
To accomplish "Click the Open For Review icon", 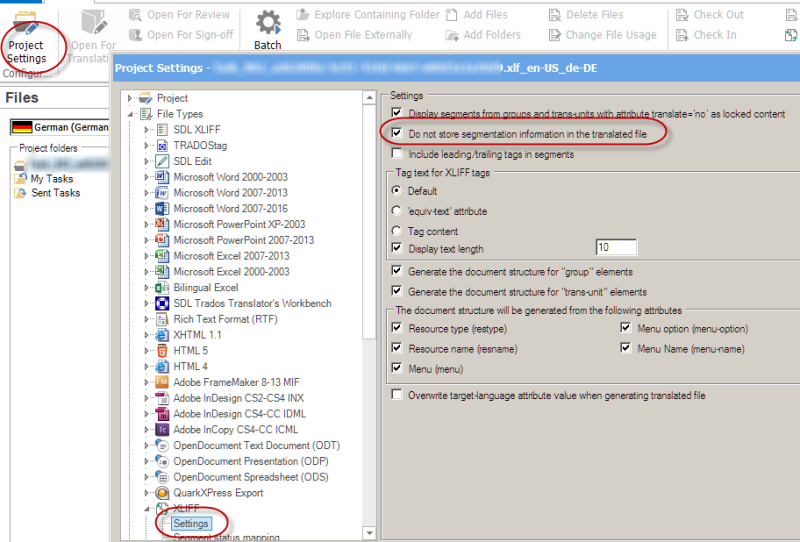I will click(x=135, y=15).
